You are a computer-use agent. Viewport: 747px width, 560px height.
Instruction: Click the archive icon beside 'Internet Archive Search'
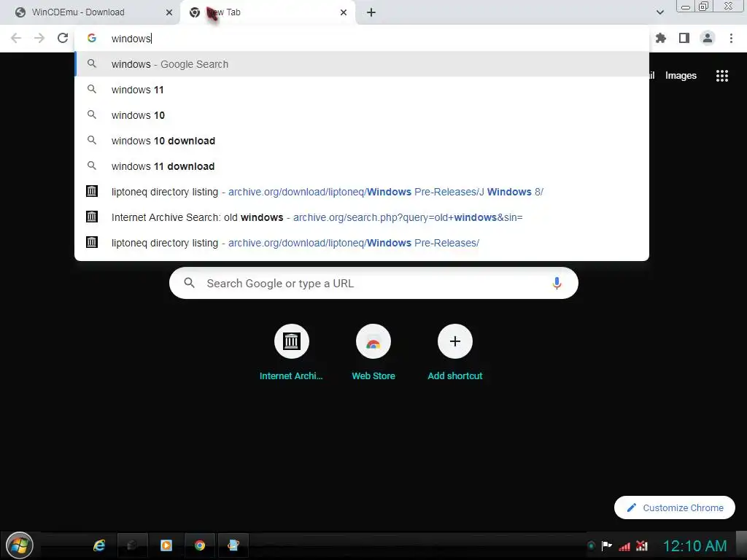[x=91, y=217]
